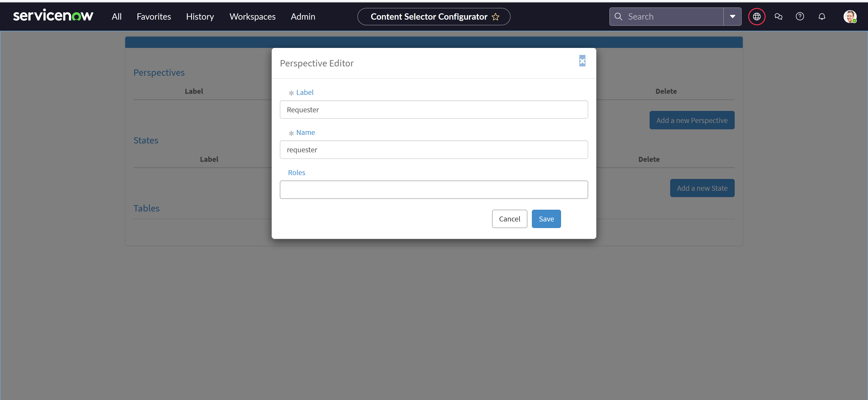Save the Requester perspective
Screen dimensions: 868x400
click(x=546, y=219)
